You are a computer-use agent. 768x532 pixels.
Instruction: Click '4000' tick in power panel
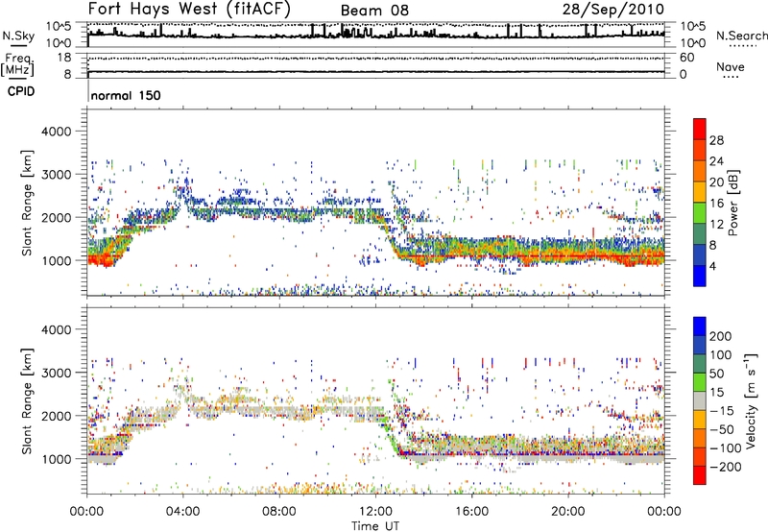tap(57, 132)
